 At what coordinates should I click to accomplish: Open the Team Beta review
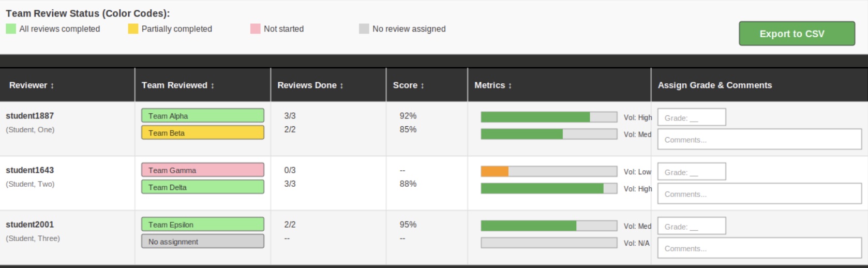point(202,132)
